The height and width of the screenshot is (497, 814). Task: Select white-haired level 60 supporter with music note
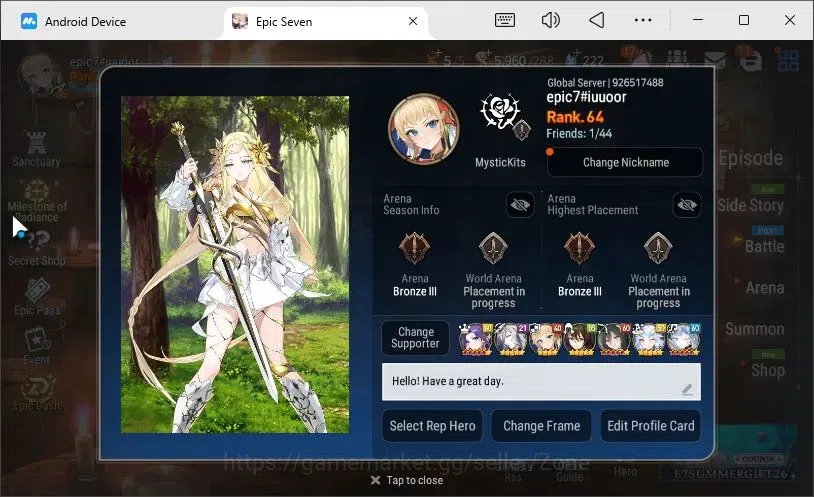pos(684,339)
